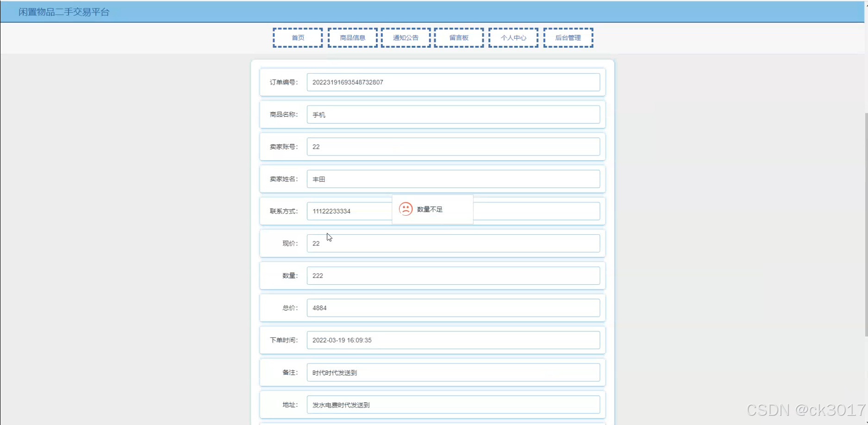The image size is (868, 425).
Task: Click the 数量不足 warning message text
Action: pyautogui.click(x=430, y=209)
